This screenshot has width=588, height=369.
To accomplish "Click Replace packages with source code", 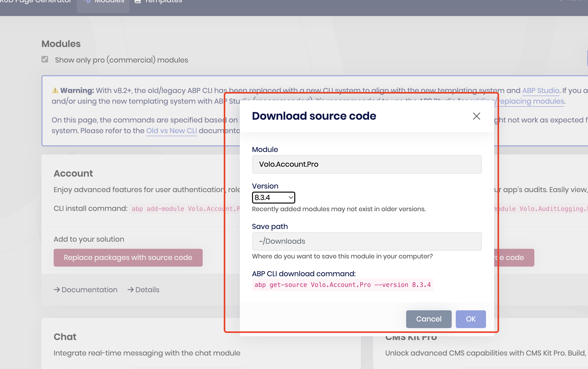I will [x=128, y=257].
